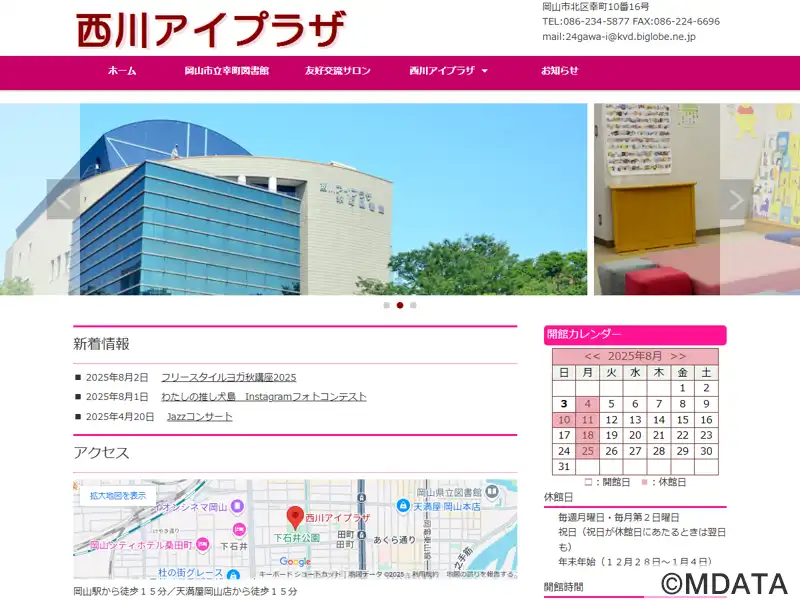Go to previous month with << in calendar
800x600 pixels.
click(x=592, y=356)
